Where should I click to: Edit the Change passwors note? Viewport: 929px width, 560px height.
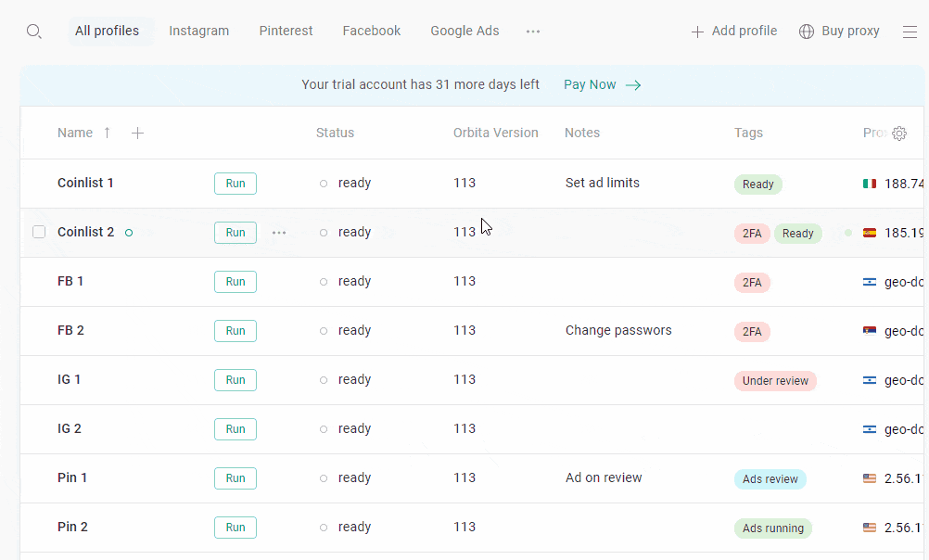[618, 330]
